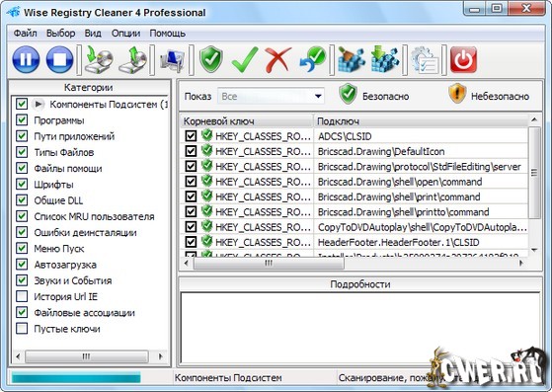
Task: Click the red power exit icon
Action: (463, 59)
